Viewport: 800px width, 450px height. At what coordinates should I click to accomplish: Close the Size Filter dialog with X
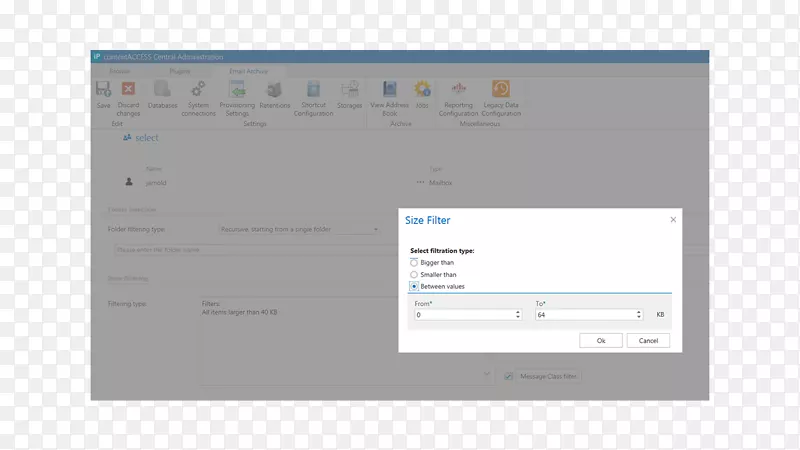click(x=673, y=219)
